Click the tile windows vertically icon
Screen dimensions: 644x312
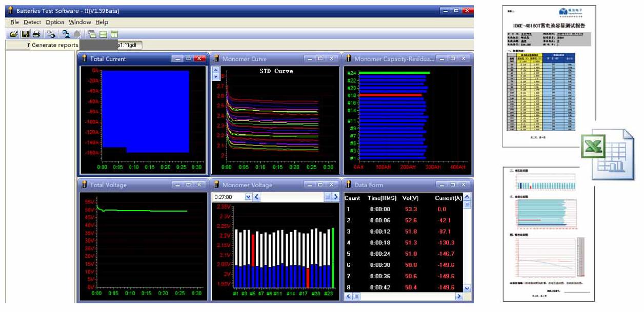[114, 34]
